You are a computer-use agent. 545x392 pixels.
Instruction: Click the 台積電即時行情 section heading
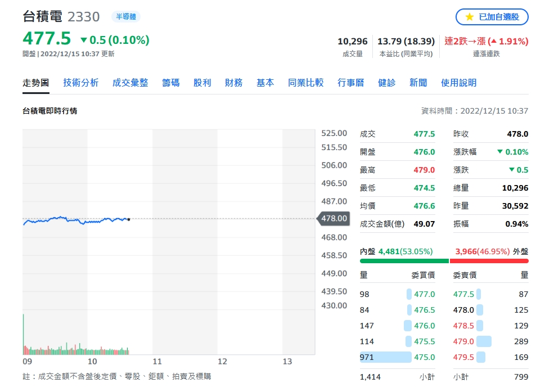click(x=49, y=111)
